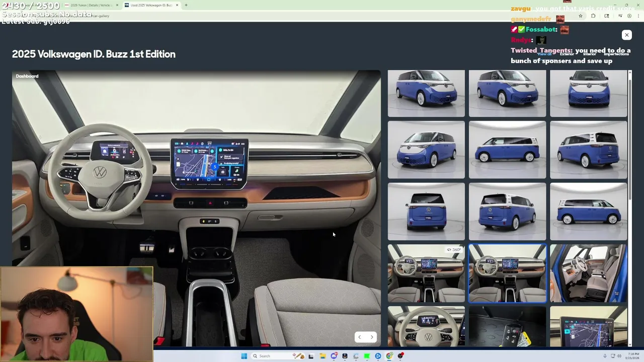Viewport: 644px width, 362px height.
Task: Click the taskbar microphone icon
Action: (604, 356)
